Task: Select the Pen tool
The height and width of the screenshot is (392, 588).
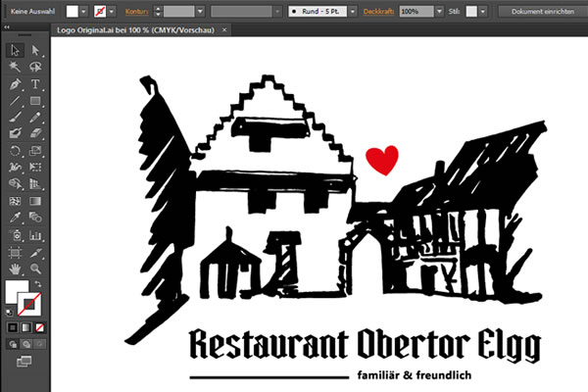Action: (x=16, y=84)
